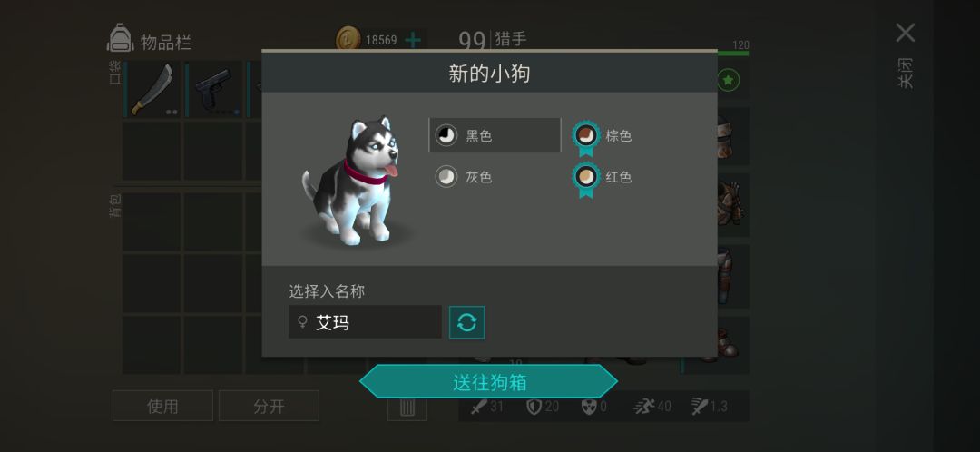Viewport: 980px width, 452px height.
Task: Select the machete in the pocket slot
Action: [x=152, y=89]
